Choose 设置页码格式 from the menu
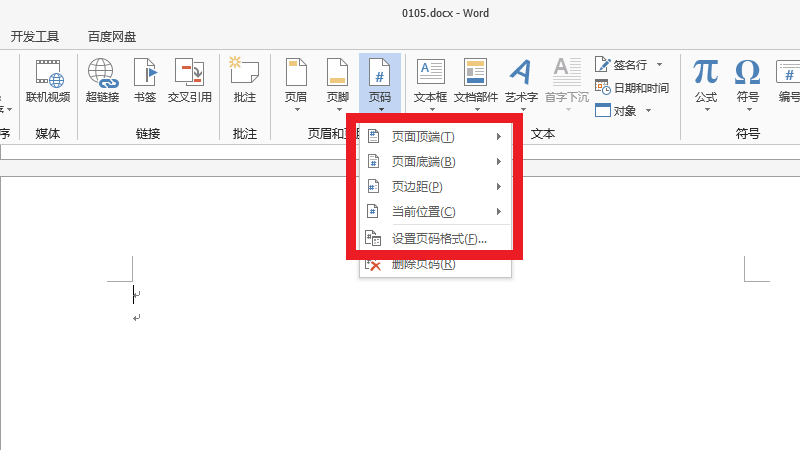This screenshot has width=800, height=450. [x=438, y=239]
